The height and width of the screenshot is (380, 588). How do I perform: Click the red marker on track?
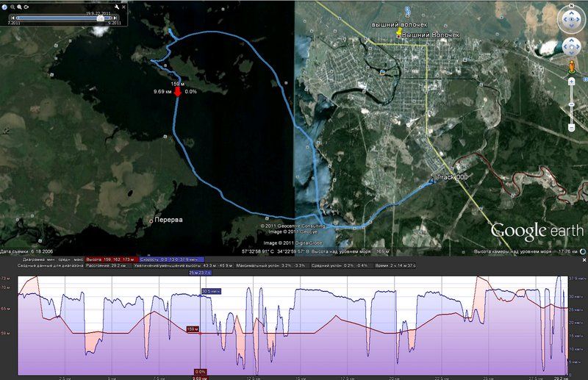click(x=177, y=93)
